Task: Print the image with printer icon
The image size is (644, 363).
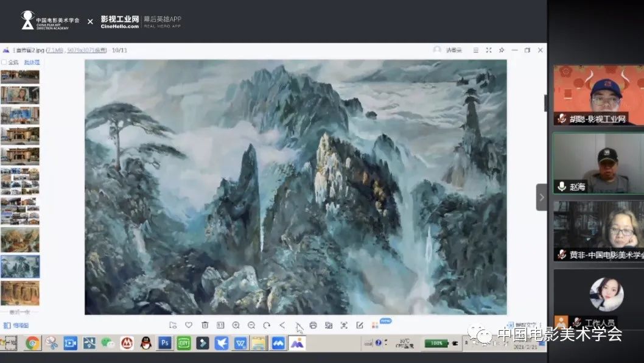Action: point(313,325)
